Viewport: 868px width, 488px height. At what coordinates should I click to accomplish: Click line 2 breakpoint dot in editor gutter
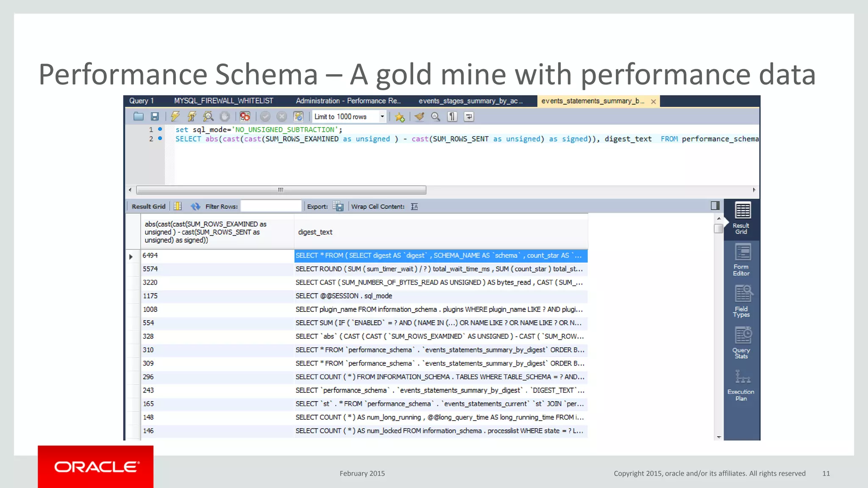pyautogui.click(x=160, y=138)
